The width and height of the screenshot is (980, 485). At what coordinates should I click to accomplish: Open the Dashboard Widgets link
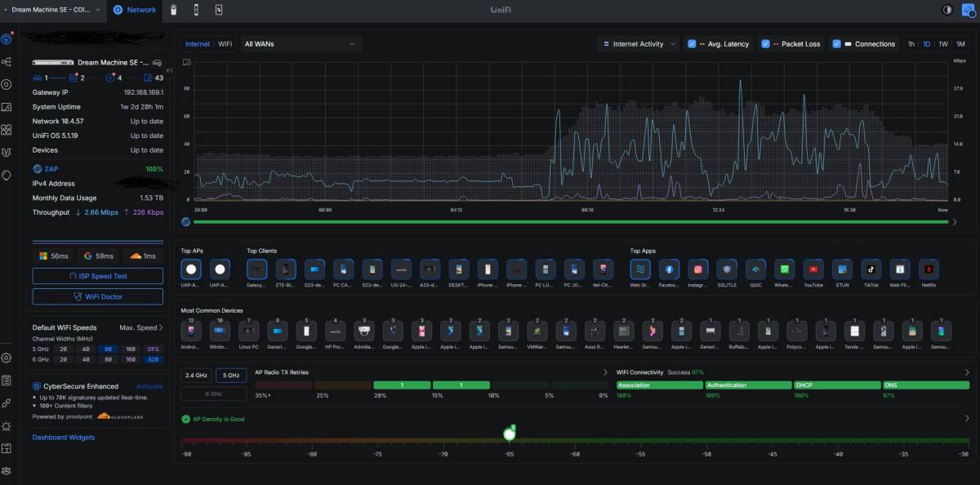pyautogui.click(x=64, y=438)
